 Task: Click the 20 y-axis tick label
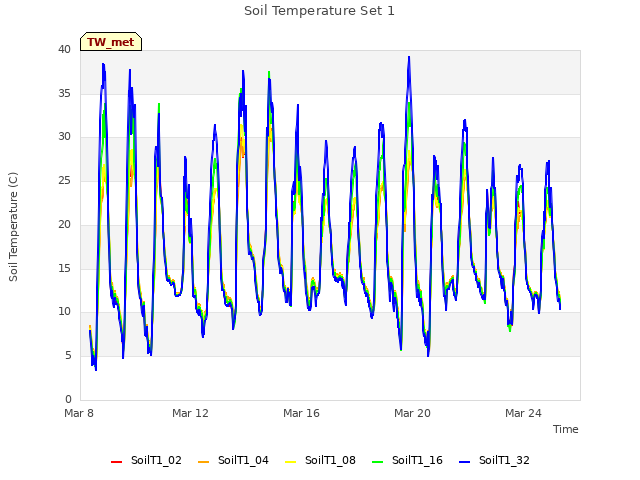64,224
